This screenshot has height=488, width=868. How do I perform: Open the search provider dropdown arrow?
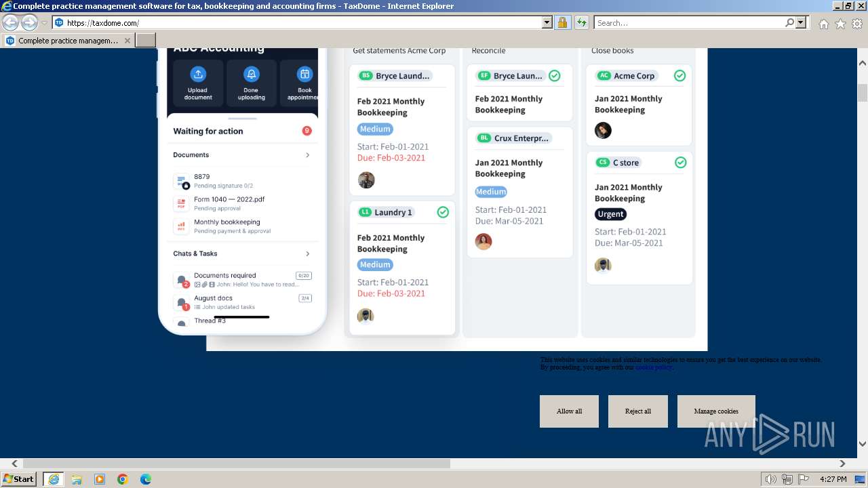[x=801, y=22]
